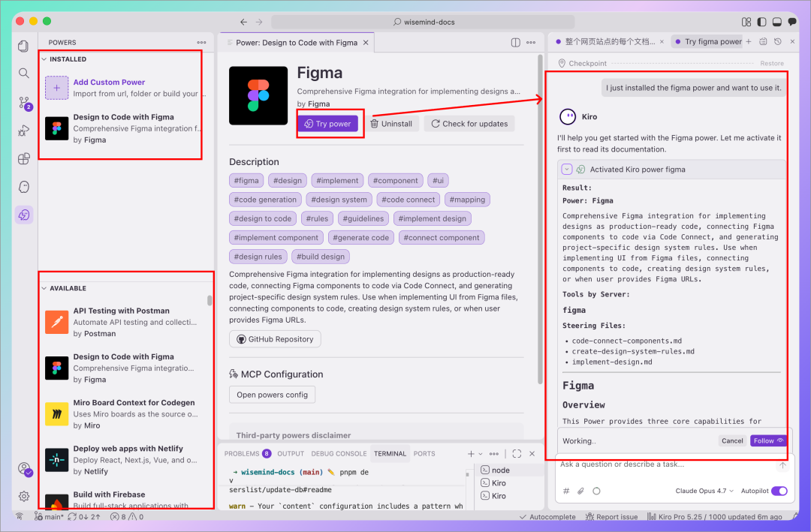811x532 pixels.
Task: Go forward with the title bar arrow
Action: point(259,22)
